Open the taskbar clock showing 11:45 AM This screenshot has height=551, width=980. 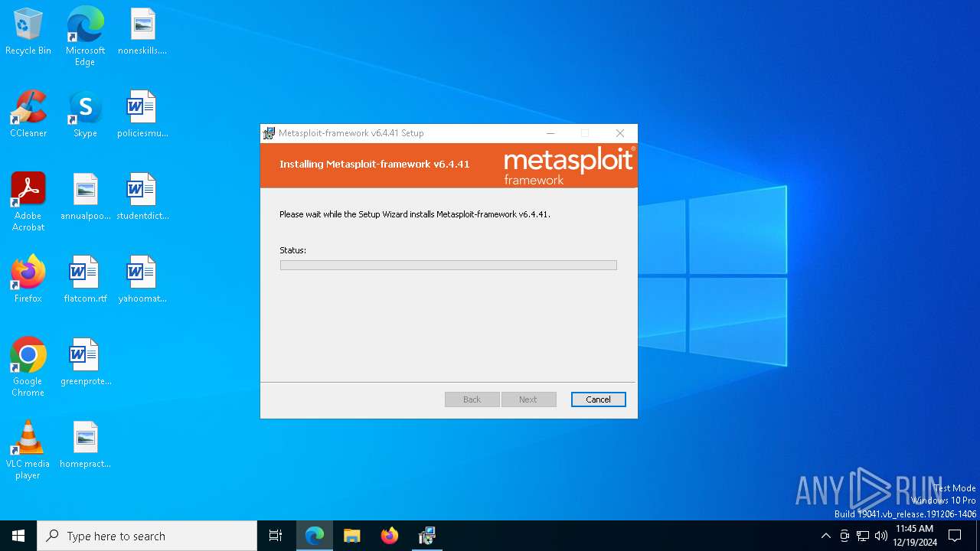[x=915, y=536]
